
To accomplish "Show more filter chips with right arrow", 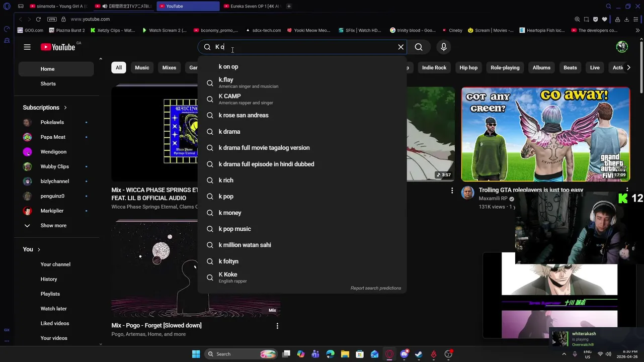I will [x=629, y=67].
